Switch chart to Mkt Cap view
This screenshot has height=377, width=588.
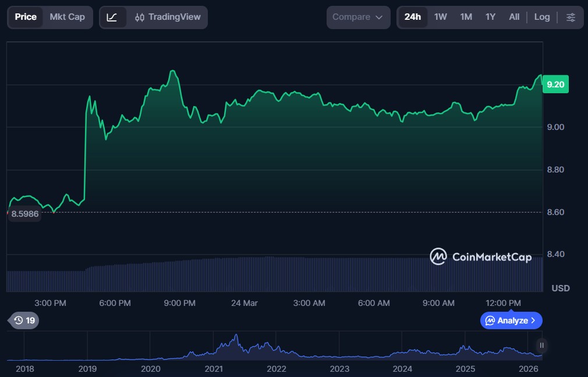click(67, 17)
